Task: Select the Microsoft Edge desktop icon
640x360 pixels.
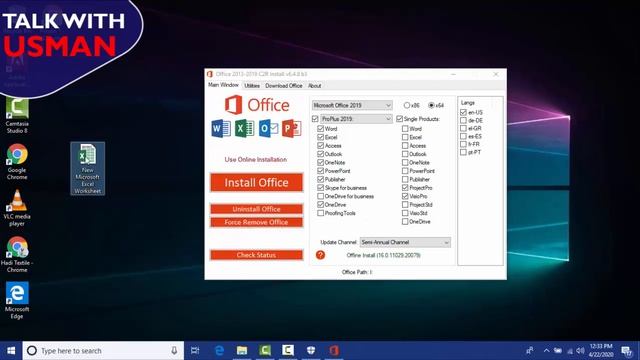Action: [x=17, y=301]
